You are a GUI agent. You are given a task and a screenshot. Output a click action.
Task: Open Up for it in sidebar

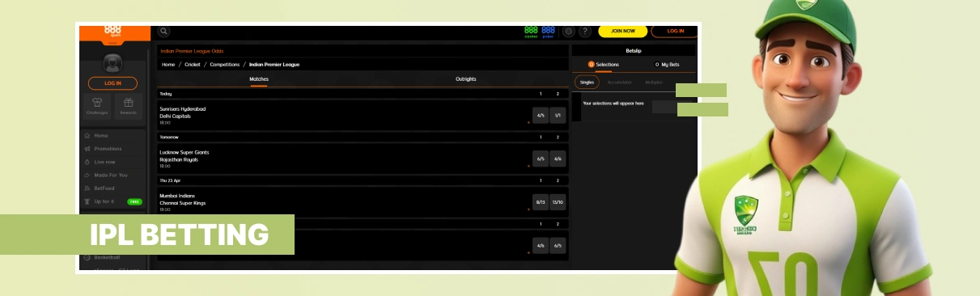click(104, 201)
